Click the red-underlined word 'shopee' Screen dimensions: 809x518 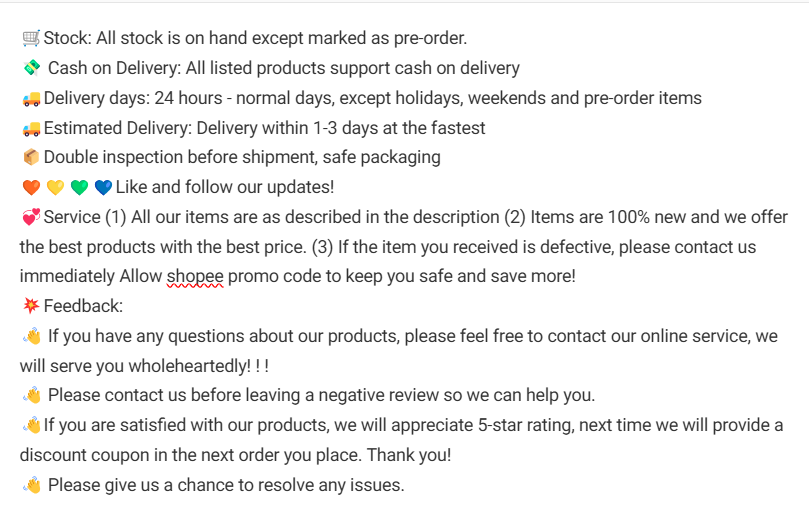[x=195, y=276]
